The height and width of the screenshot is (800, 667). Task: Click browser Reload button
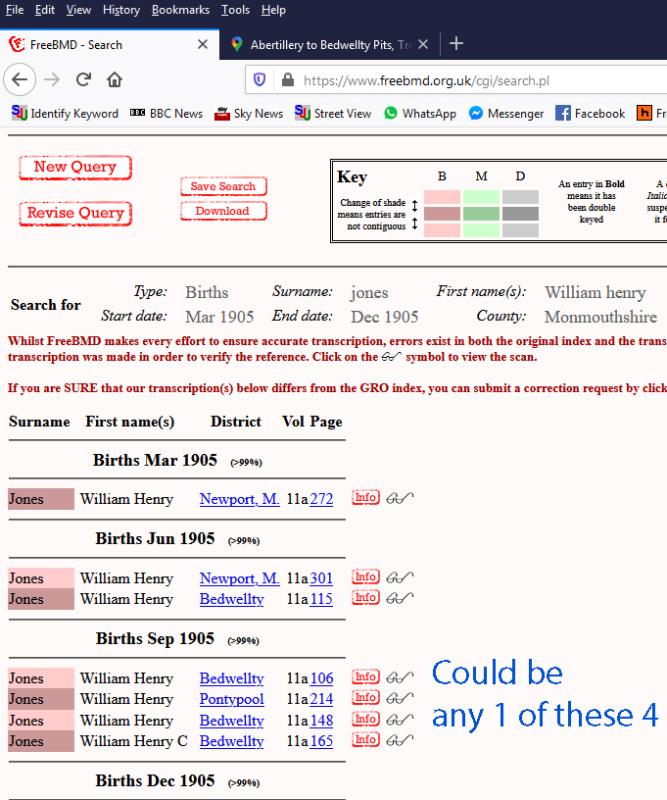(83, 80)
